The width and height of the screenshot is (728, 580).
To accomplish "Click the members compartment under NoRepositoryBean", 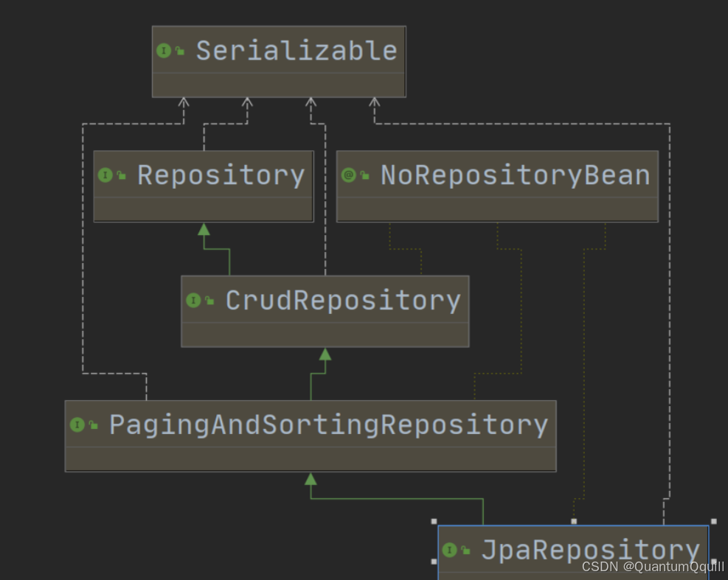I will pos(497,209).
